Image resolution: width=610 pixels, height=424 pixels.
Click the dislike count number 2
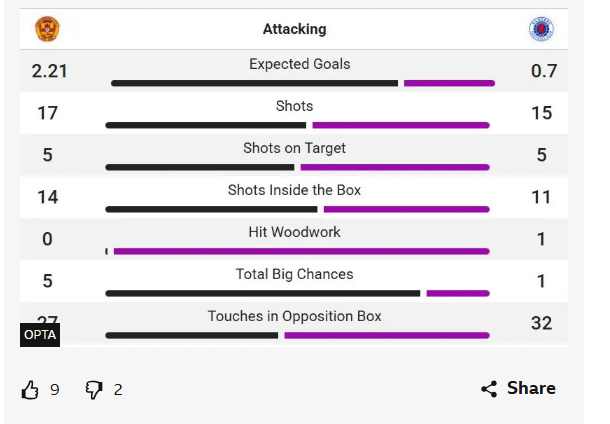point(118,390)
